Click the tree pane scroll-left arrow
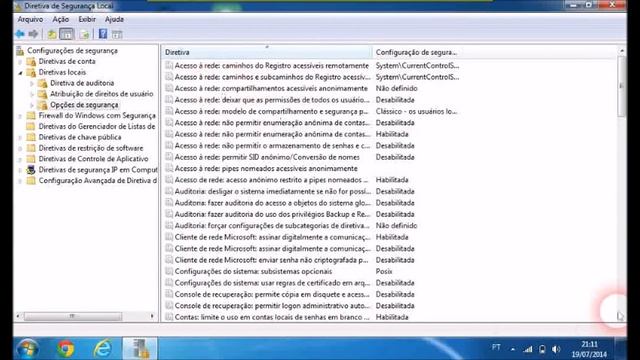The width and height of the screenshot is (640, 360). tap(18, 316)
